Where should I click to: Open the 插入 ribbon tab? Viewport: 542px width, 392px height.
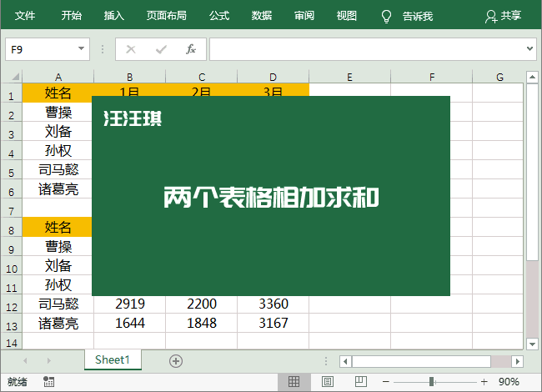(x=114, y=16)
